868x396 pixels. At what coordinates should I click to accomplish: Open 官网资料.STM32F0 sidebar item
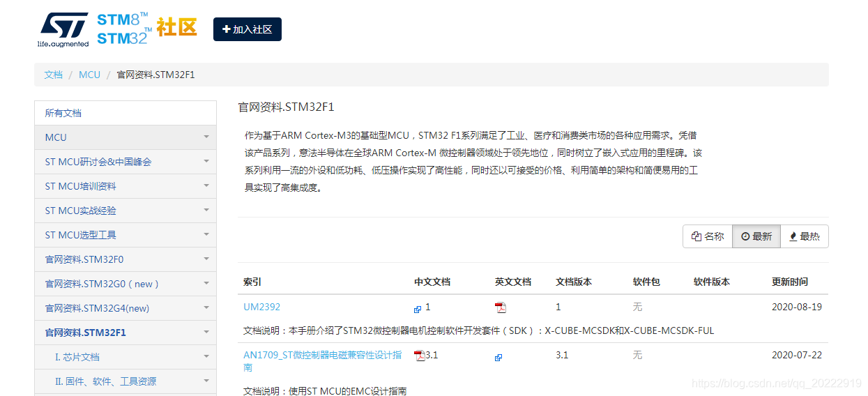(x=125, y=259)
